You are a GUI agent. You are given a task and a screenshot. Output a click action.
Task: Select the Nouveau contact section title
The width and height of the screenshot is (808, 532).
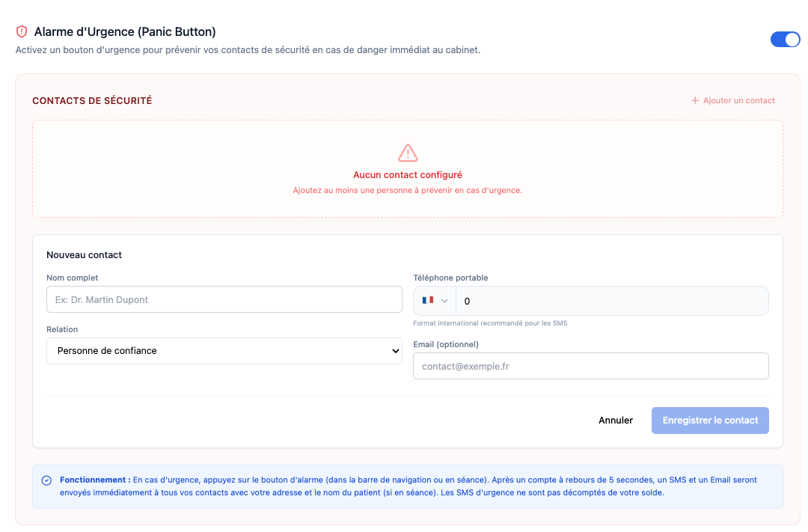(x=82, y=255)
